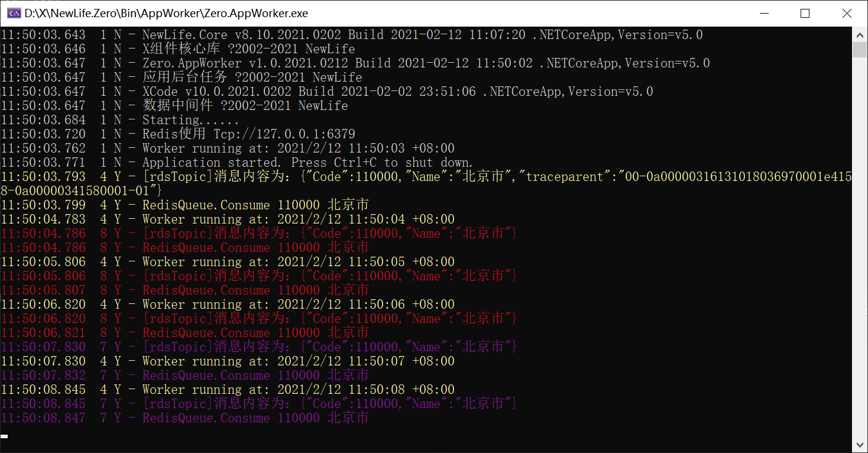Image resolution: width=868 pixels, height=453 pixels.
Task: Click the purple RedisQueue.Consume line at 11:50:08.847
Action: [255, 418]
